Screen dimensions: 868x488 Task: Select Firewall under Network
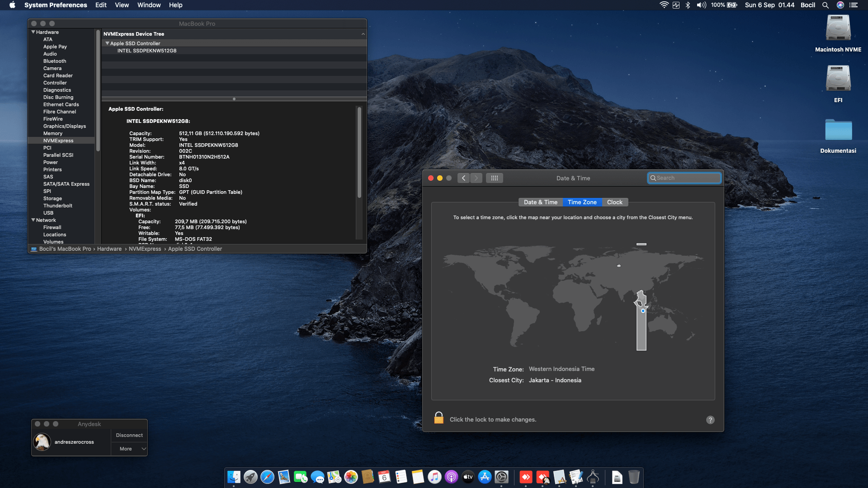pos(52,227)
